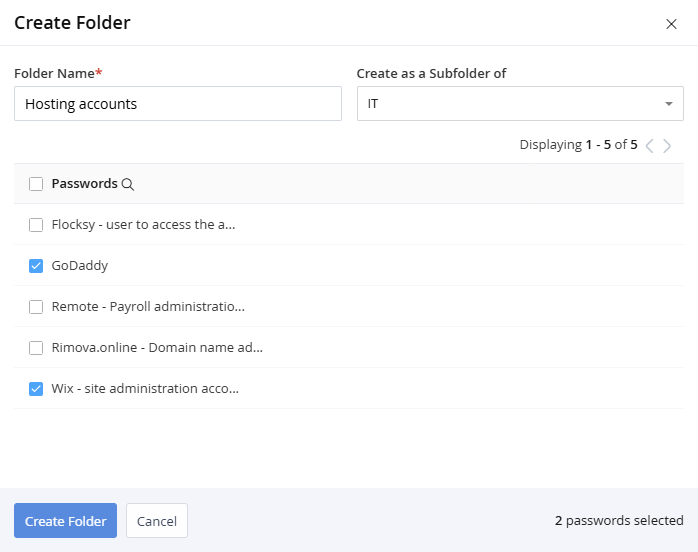
Task: Enable the Remote Payroll administration checkbox
Action: [x=36, y=307]
